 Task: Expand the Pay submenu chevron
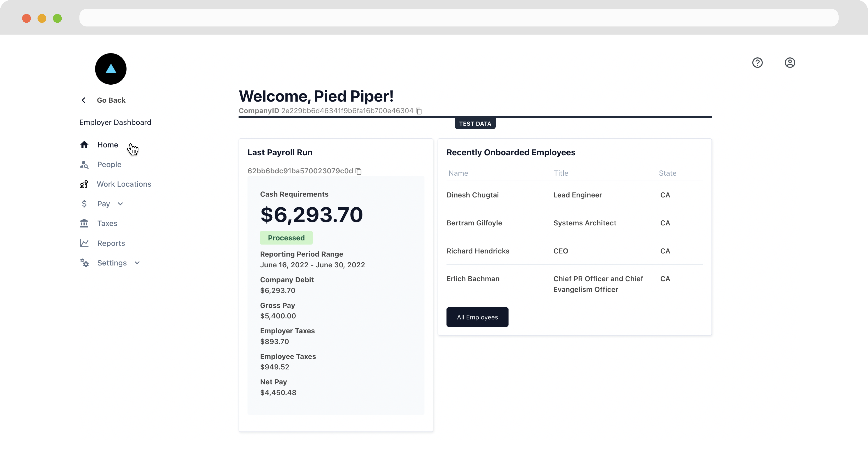point(120,204)
